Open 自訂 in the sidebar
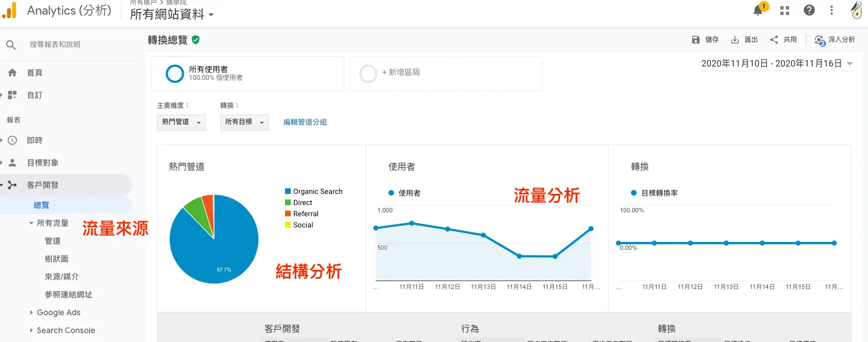 click(35, 95)
